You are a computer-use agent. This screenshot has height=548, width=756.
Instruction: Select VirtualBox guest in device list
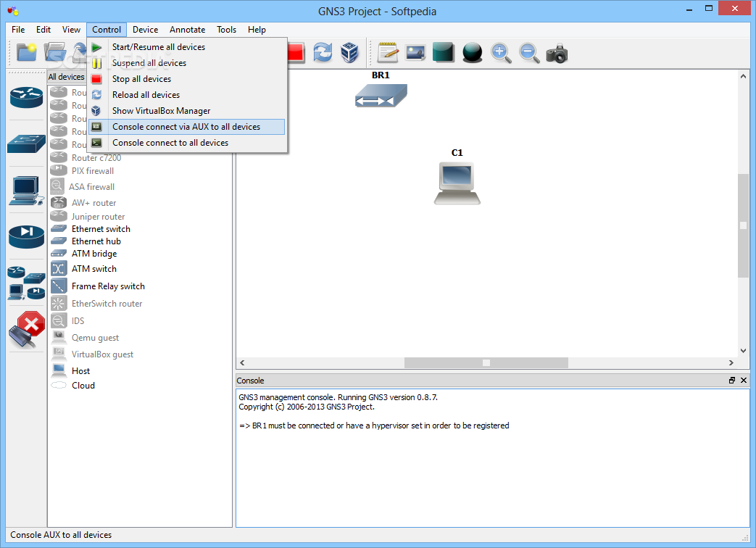[x=103, y=354]
